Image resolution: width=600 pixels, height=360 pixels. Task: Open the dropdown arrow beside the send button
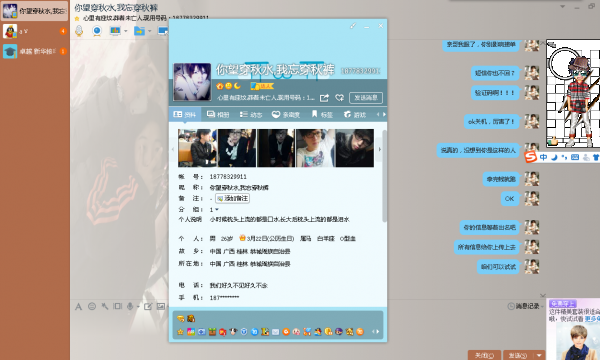click(539, 355)
